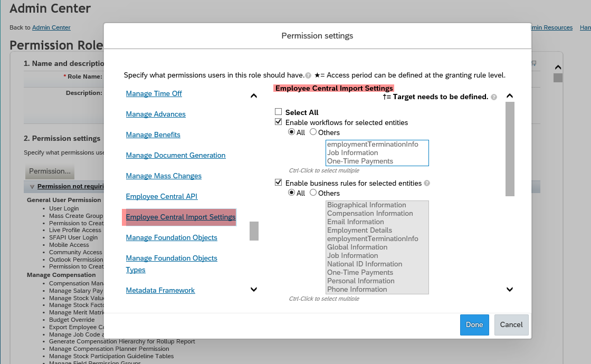Open the Admin Resources link at top right
Viewport: 591px width, 364px height.
[551, 27]
